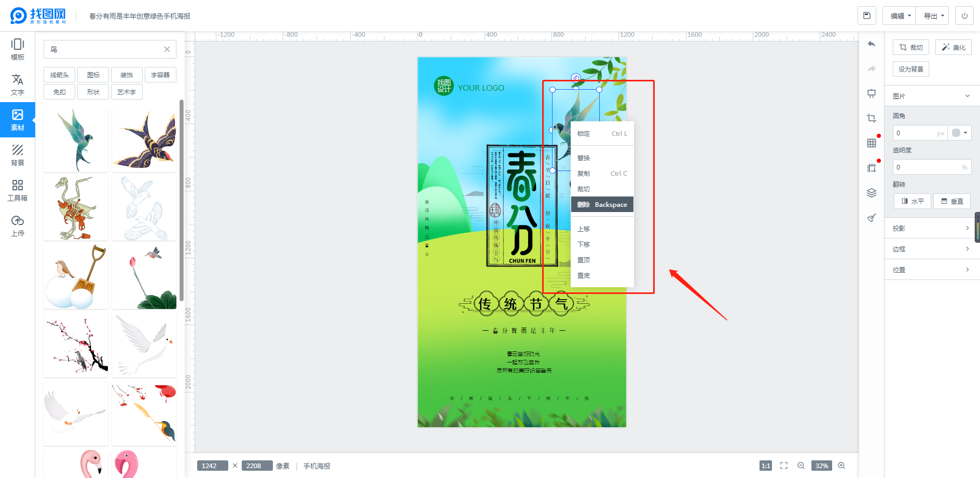
Task: Click the ruler guides icon in right toolbar
Action: 872,168
